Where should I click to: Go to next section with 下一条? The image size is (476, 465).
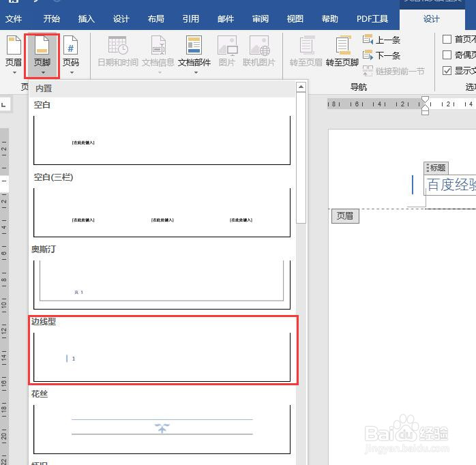382,55
